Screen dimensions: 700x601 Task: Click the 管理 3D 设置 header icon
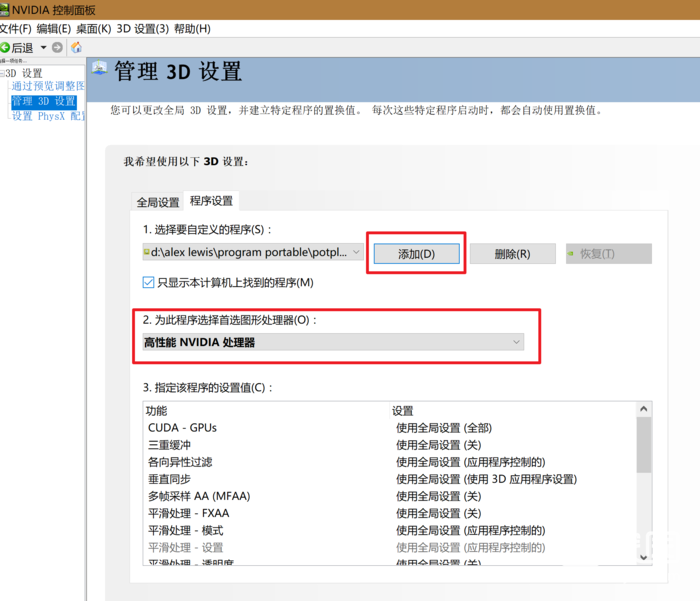click(99, 68)
